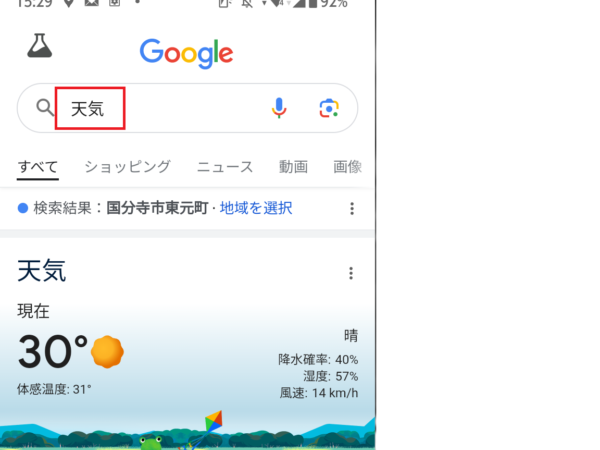
Task: Open three-dot menu beside location result
Action: [x=352, y=209]
